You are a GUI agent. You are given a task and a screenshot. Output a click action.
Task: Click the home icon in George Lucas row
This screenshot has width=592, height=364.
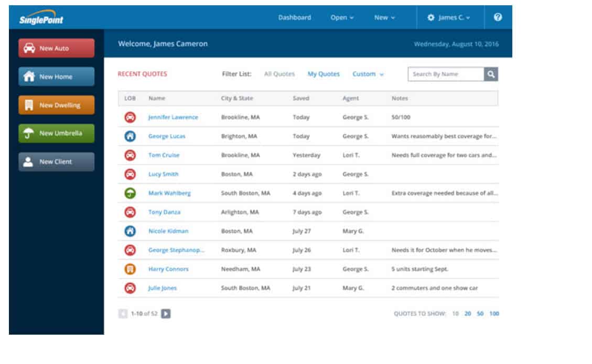click(130, 136)
